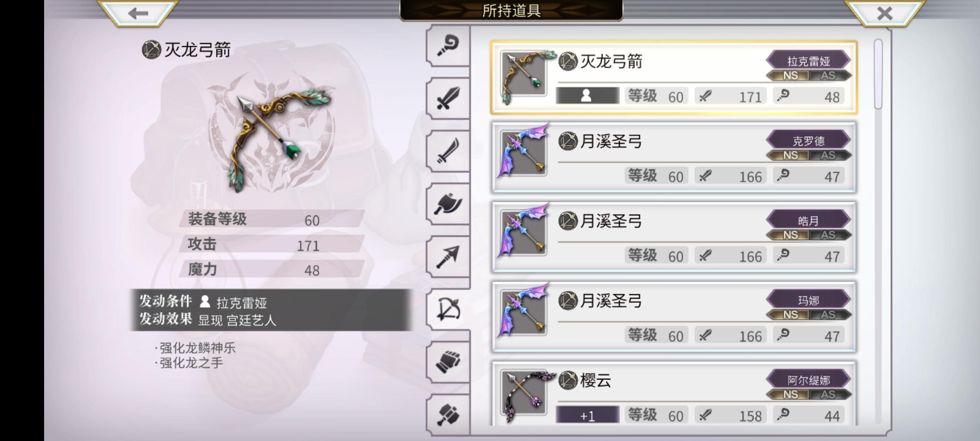The height and width of the screenshot is (441, 980).
Task: Toggle NS/AS badge on 灭龙弓箭 row
Action: click(x=808, y=76)
